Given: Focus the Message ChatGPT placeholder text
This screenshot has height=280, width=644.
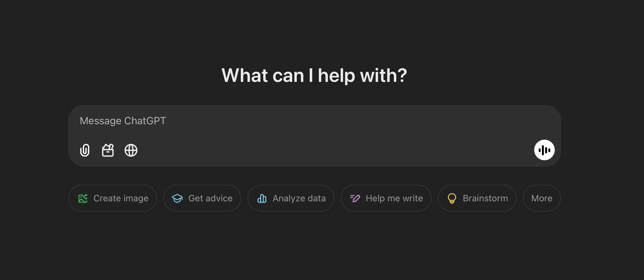Looking at the screenshot, I should (123, 121).
